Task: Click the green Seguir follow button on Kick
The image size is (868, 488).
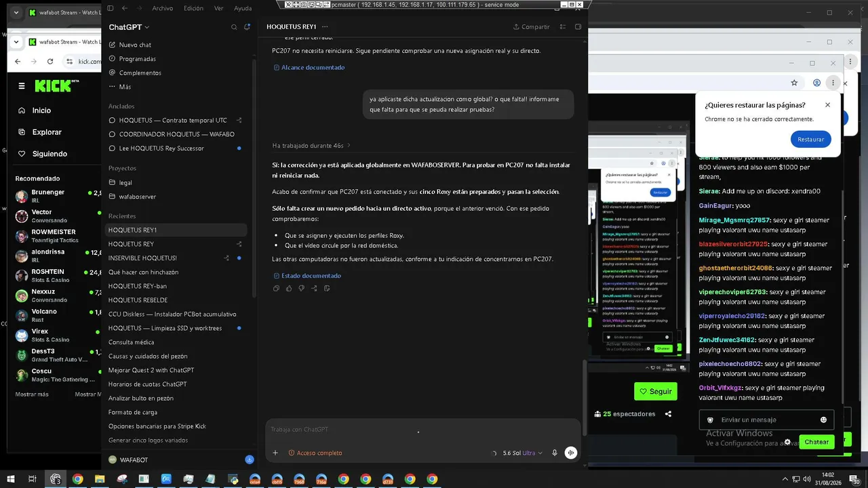Action: pos(656,391)
